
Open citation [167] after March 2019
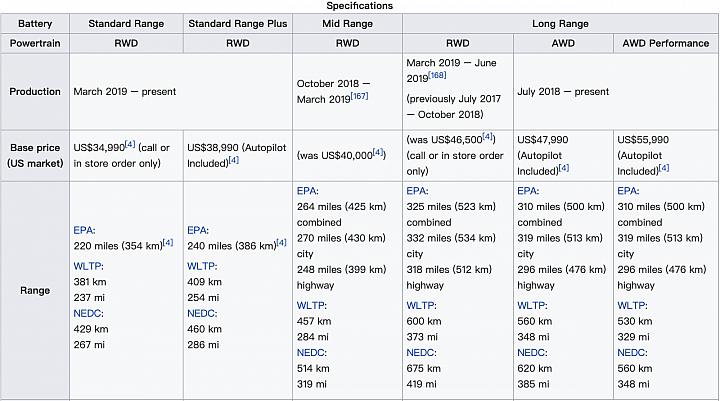pyautogui.click(x=360, y=96)
